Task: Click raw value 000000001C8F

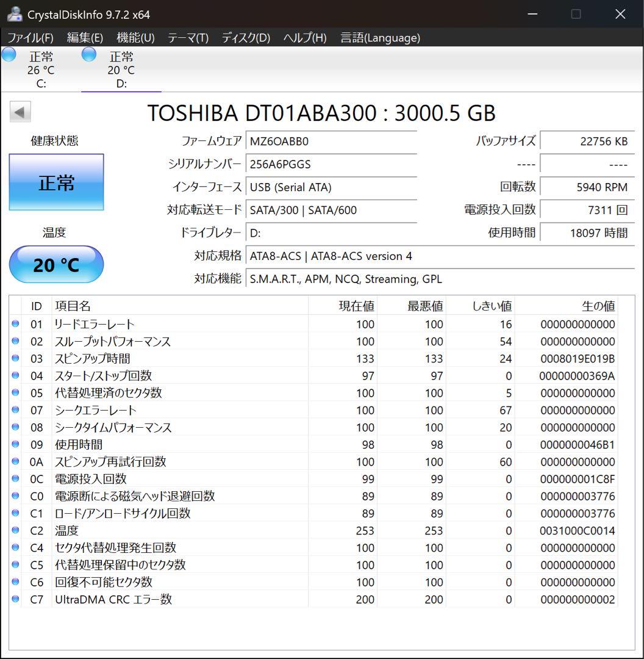Action: point(578,479)
